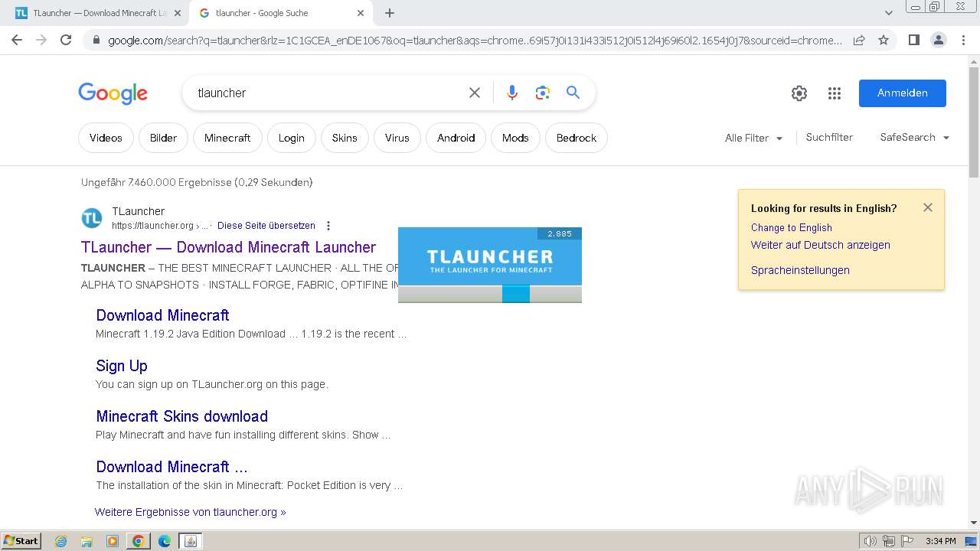Screen dimensions: 980x551
Task: Expand Alle Filter dropdown
Action: [x=753, y=138]
